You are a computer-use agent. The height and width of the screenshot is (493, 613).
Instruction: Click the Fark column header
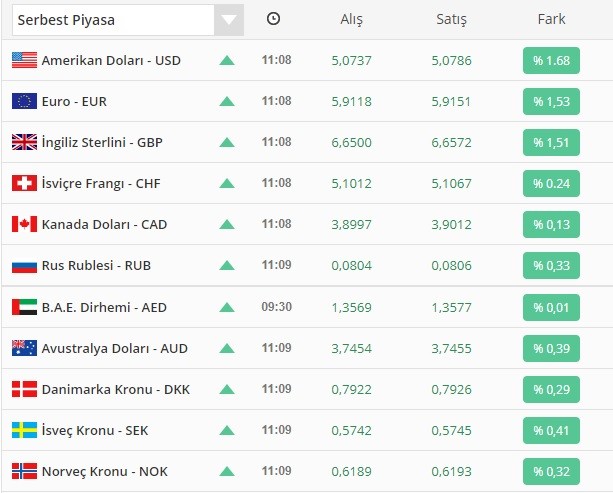pos(551,19)
